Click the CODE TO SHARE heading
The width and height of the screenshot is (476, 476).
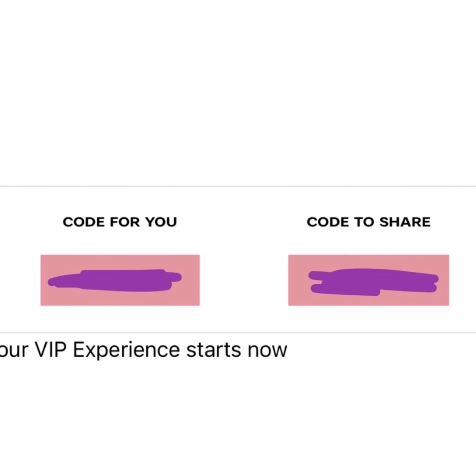(x=369, y=222)
